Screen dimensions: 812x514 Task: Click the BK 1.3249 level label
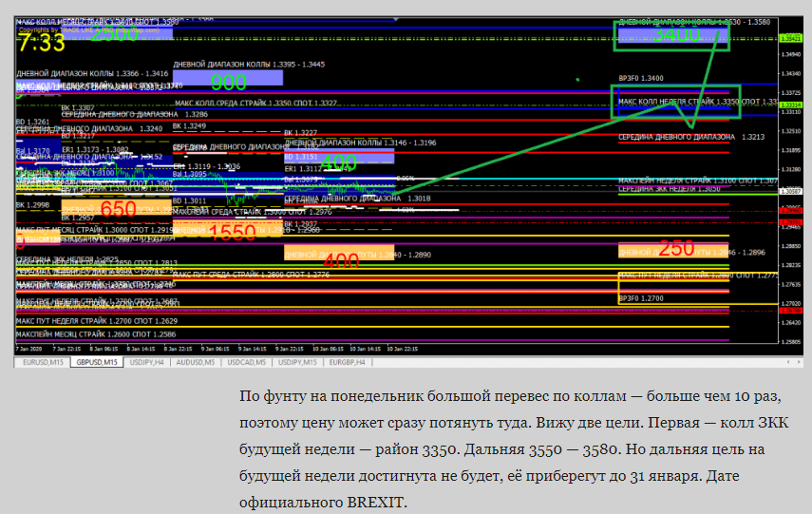189,126
